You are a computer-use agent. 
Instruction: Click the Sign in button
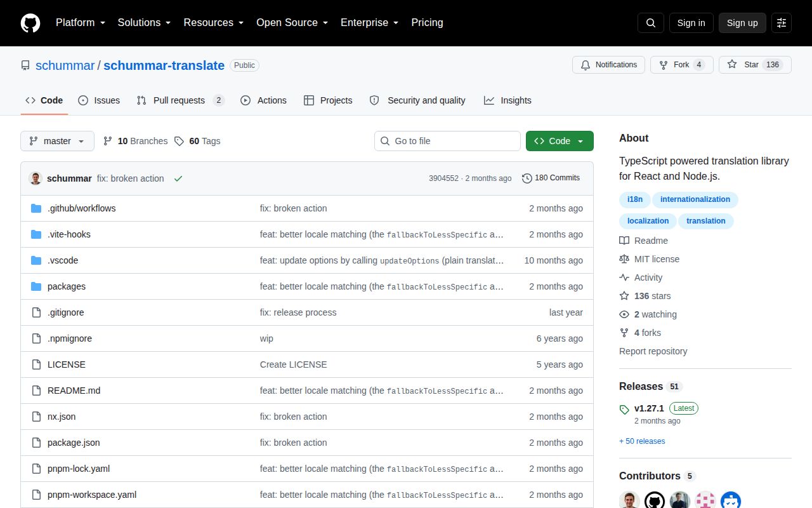(x=691, y=23)
